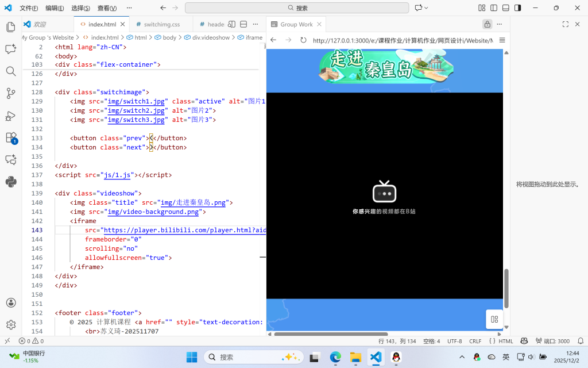Toggle the primary side bar layout button

coord(493,8)
